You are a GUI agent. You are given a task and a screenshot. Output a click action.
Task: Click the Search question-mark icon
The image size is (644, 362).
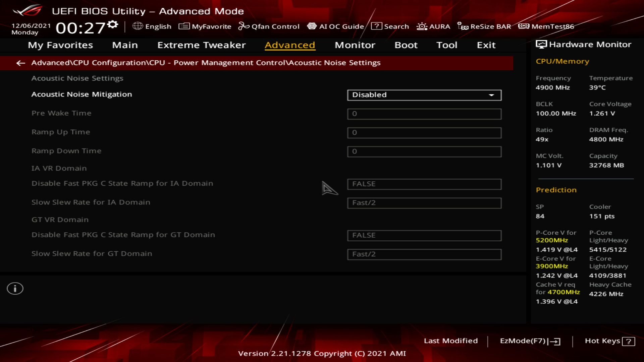376,26
